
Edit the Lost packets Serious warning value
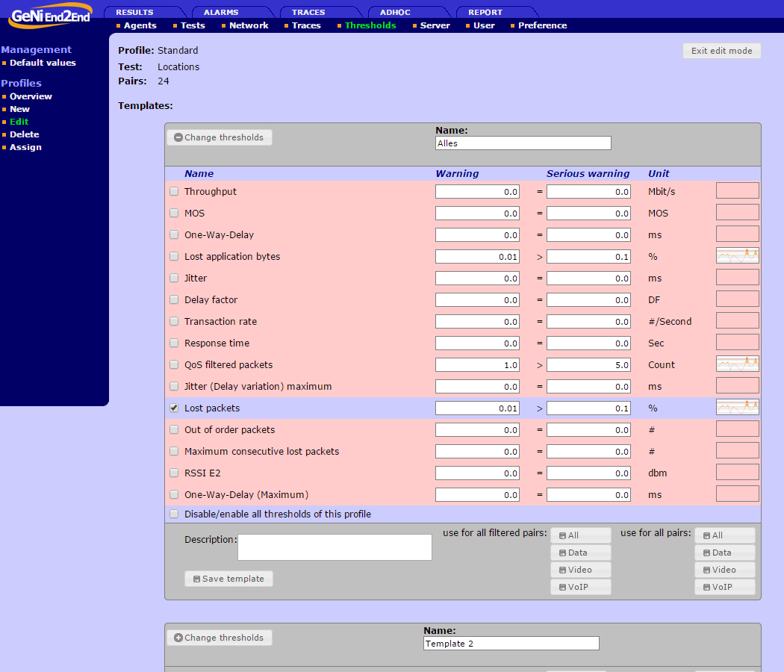point(588,408)
